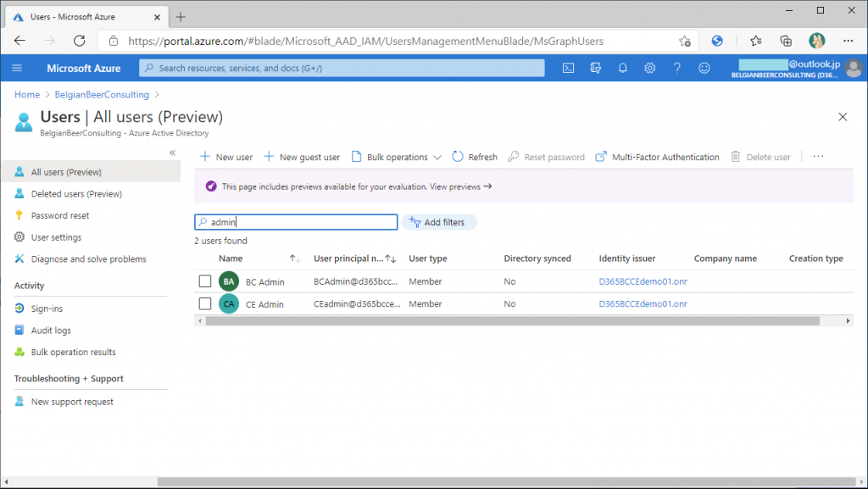868x489 pixels.
Task: Close the Users - Microsoft Azure tab
Action: [157, 17]
